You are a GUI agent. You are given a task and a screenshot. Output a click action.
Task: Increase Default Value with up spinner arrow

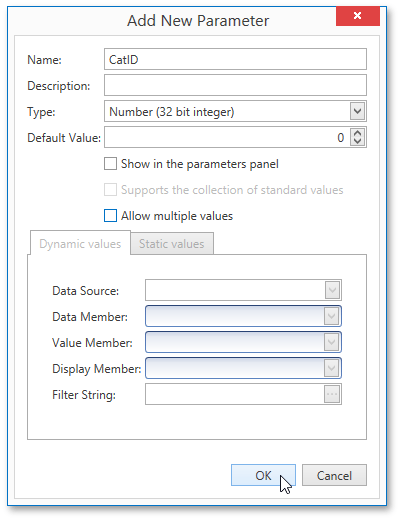[357, 133]
